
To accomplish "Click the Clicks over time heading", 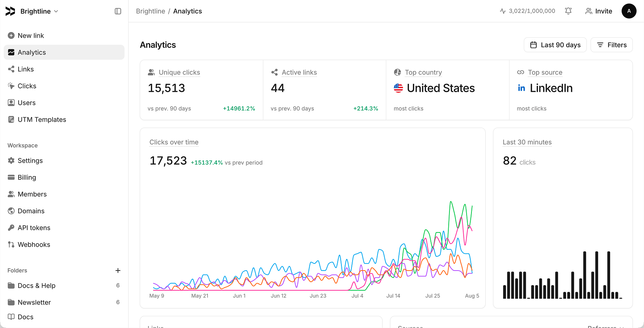I will (174, 142).
